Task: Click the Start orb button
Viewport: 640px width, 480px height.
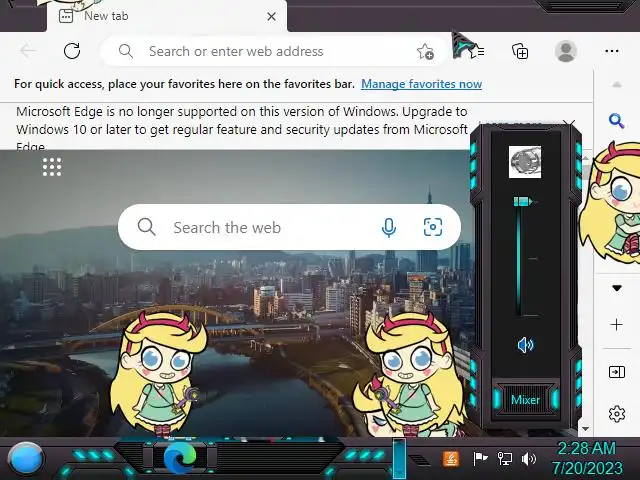Action: click(x=25, y=458)
